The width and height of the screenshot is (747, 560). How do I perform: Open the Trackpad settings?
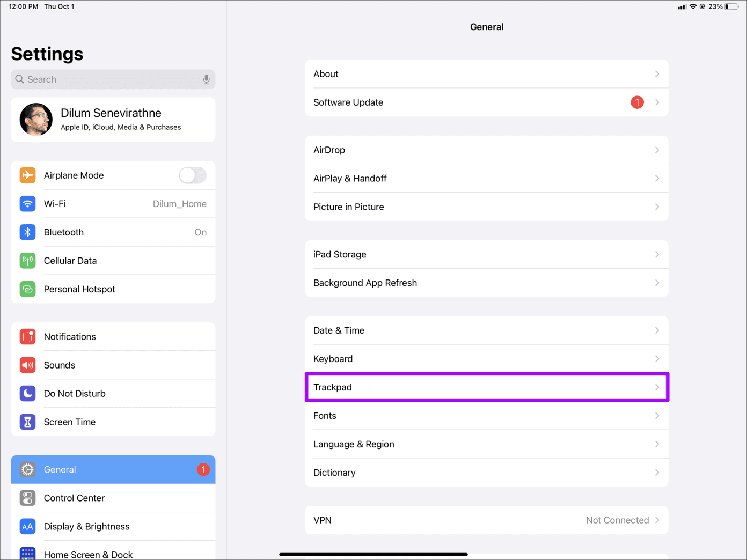click(x=487, y=387)
